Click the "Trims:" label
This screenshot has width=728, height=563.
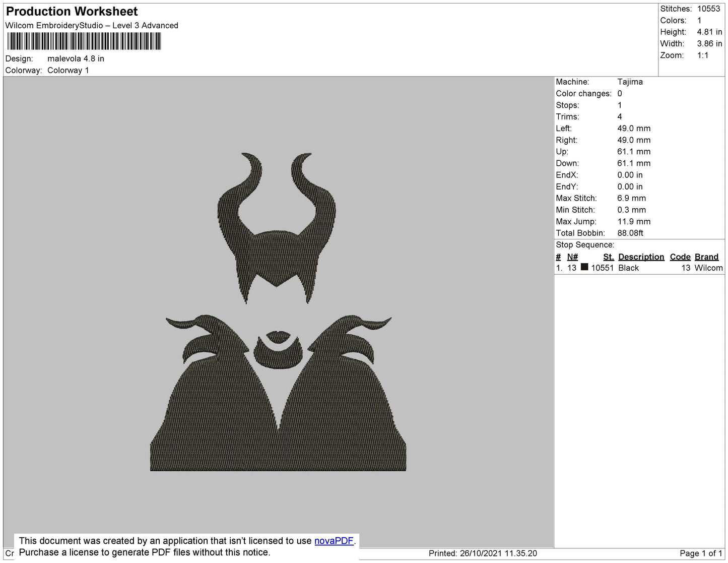567,117
